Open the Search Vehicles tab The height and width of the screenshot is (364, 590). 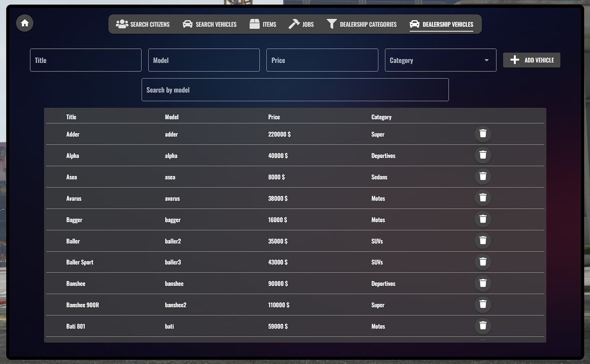[209, 24]
